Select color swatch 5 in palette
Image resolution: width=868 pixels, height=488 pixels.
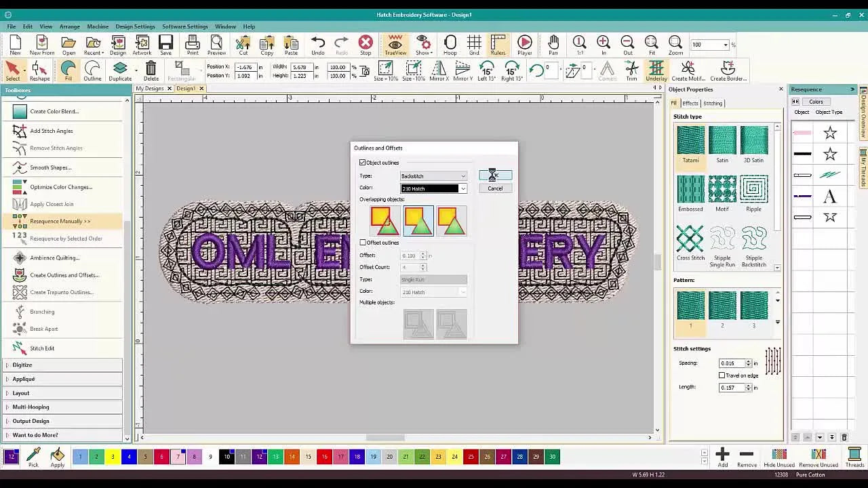145,457
